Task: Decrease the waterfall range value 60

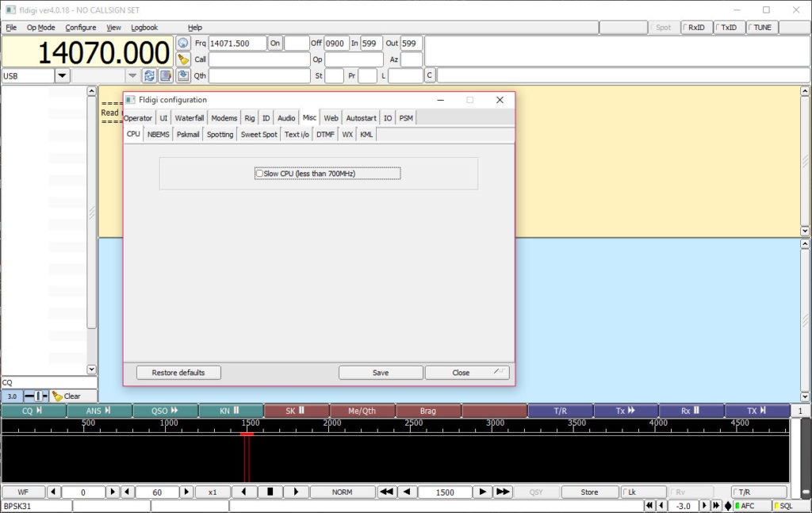Action: tap(128, 492)
